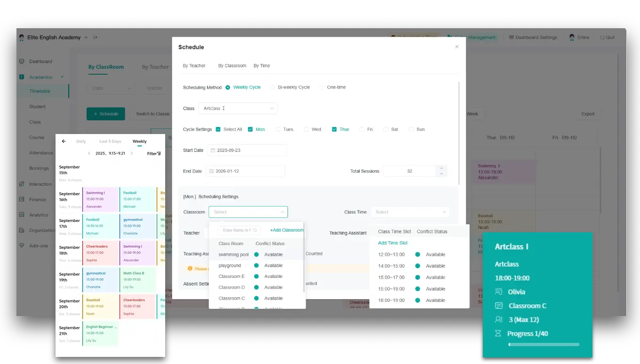Select the Academics icon in the sidebar
The image size is (640, 364).
(21, 77)
